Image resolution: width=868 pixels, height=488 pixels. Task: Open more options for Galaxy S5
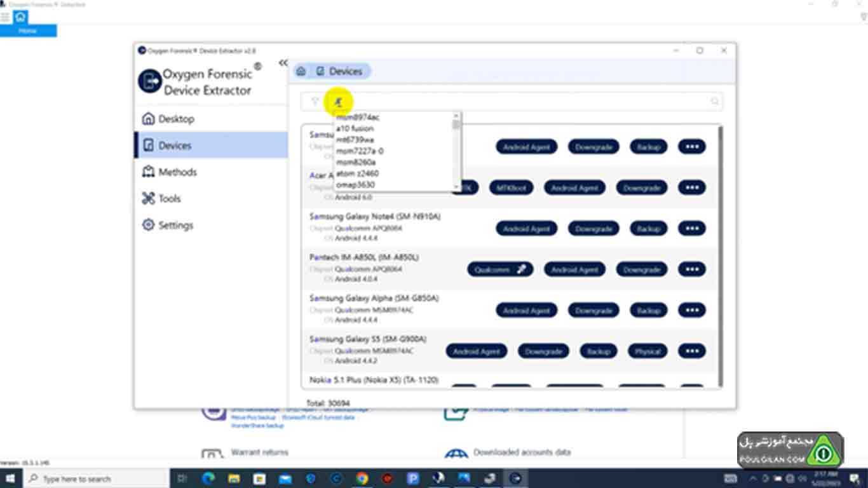coord(692,351)
